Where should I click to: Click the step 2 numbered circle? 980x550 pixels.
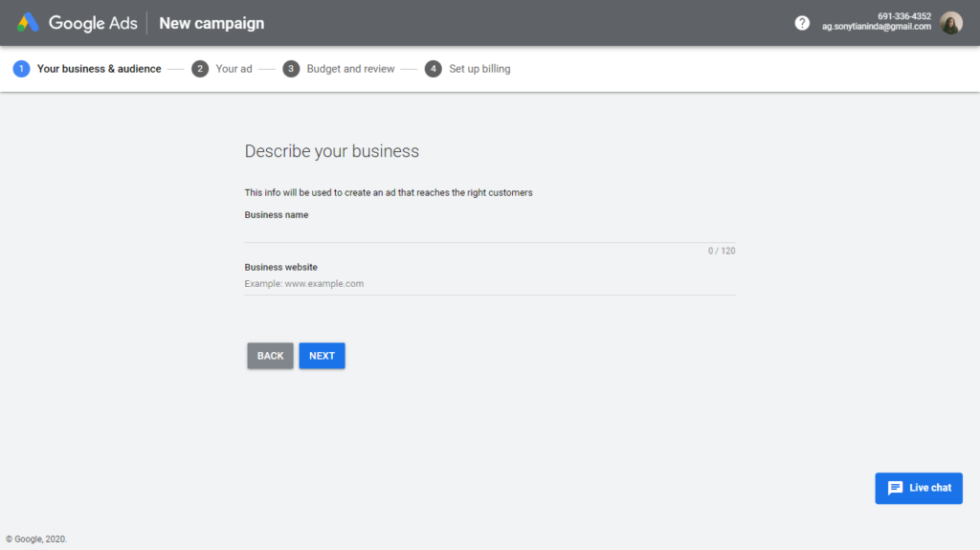click(200, 69)
